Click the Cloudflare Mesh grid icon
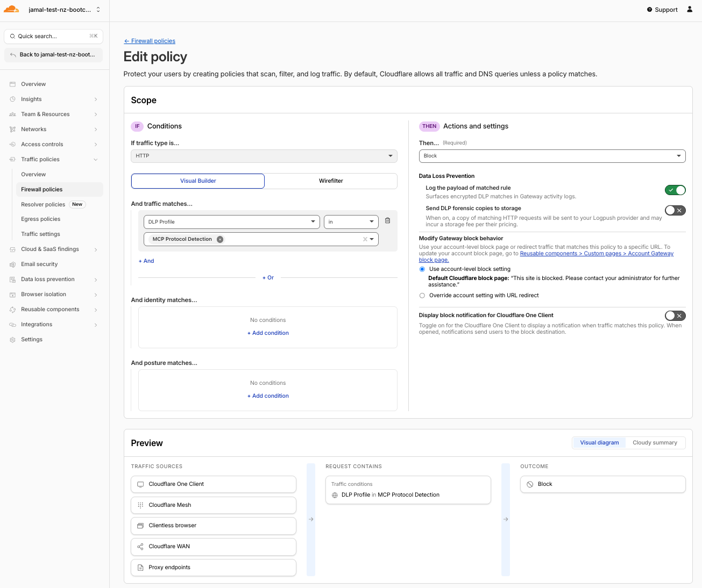The image size is (702, 588). click(x=140, y=505)
